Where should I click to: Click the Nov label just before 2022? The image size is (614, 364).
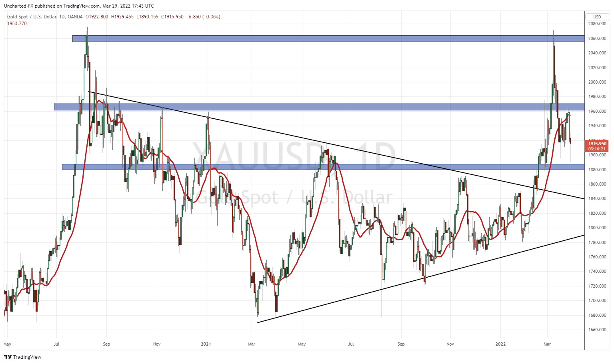450,344
